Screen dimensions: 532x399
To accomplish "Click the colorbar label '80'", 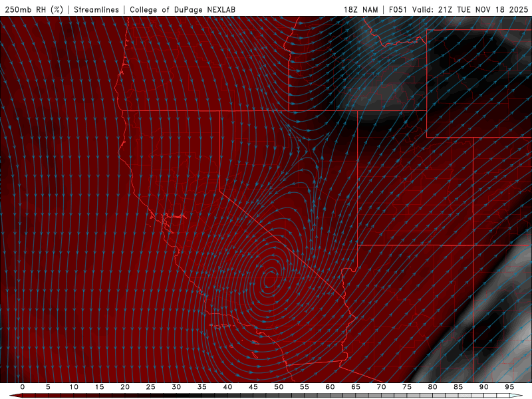I will click(432, 387).
